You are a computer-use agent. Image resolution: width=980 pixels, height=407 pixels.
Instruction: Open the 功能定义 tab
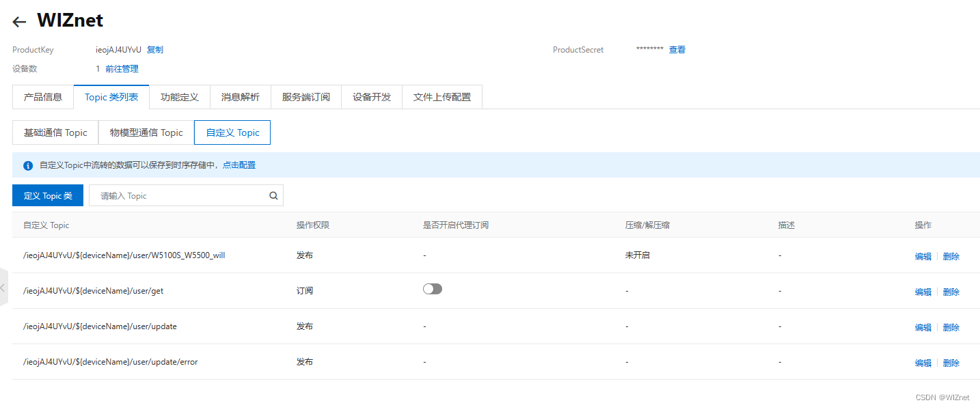coord(180,97)
